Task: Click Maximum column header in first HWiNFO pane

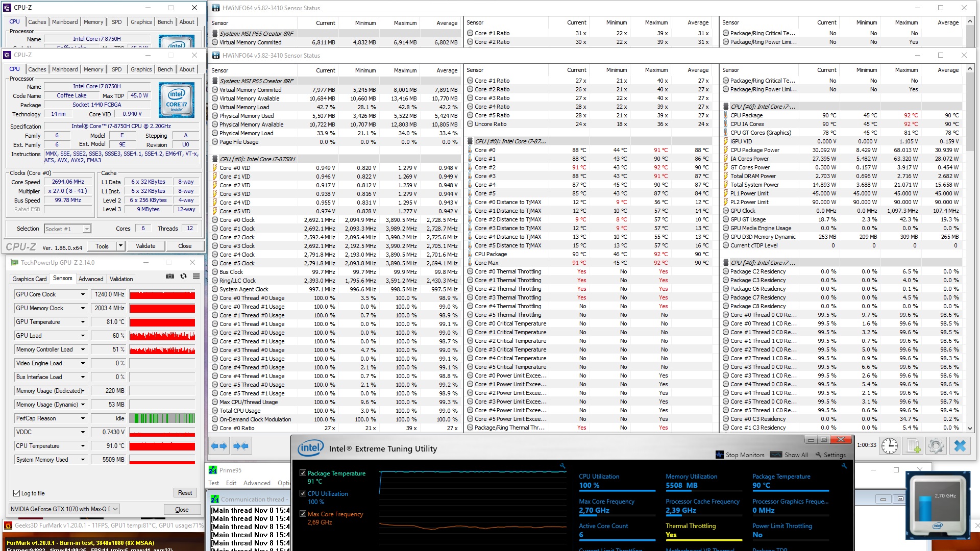Action: pyautogui.click(x=405, y=70)
